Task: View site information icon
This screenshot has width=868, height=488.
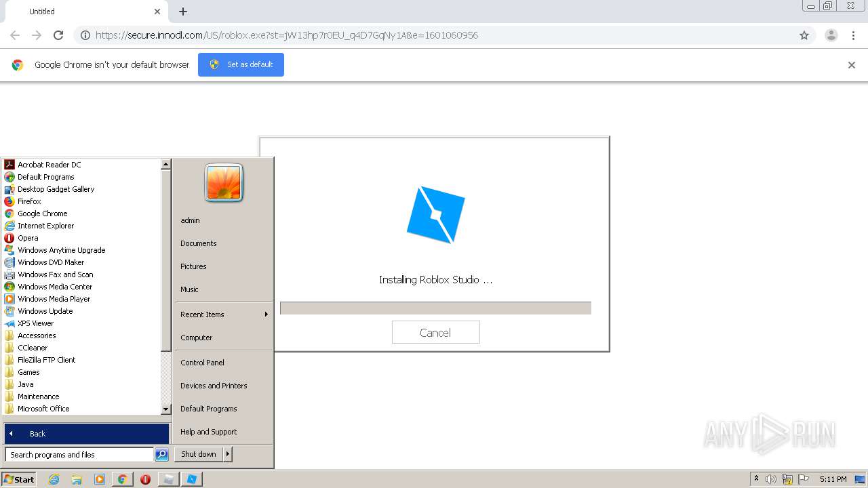Action: (85, 35)
